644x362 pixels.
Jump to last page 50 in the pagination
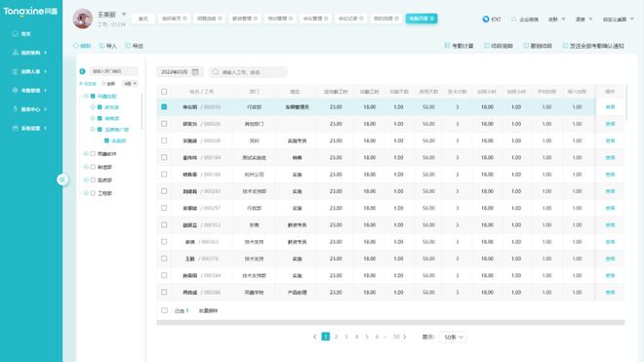tap(396, 337)
